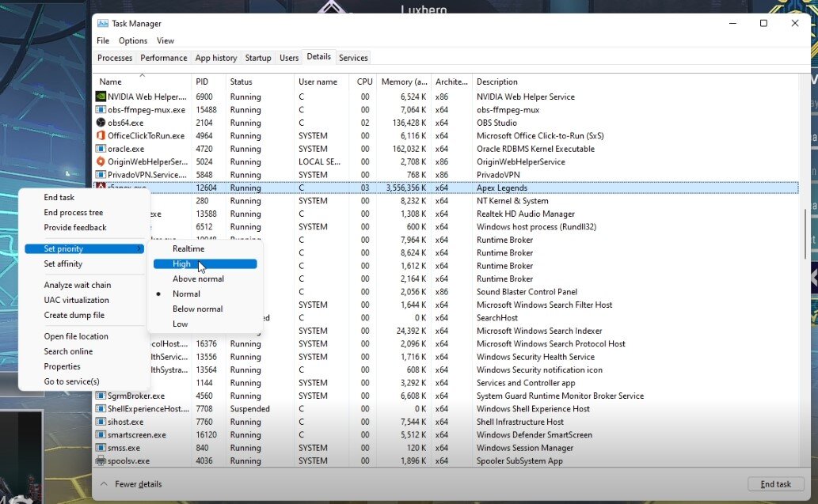This screenshot has height=504, width=818.
Task: Click the Task Manager title bar icon
Action: coord(103,24)
